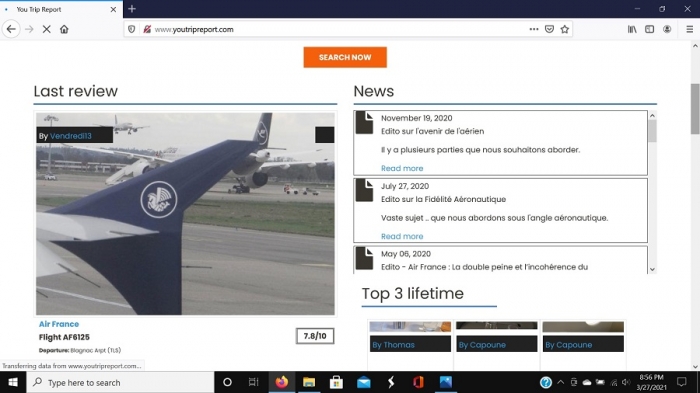The height and width of the screenshot is (393, 700).
Task: Open the Firefox account icon
Action: 667,29
